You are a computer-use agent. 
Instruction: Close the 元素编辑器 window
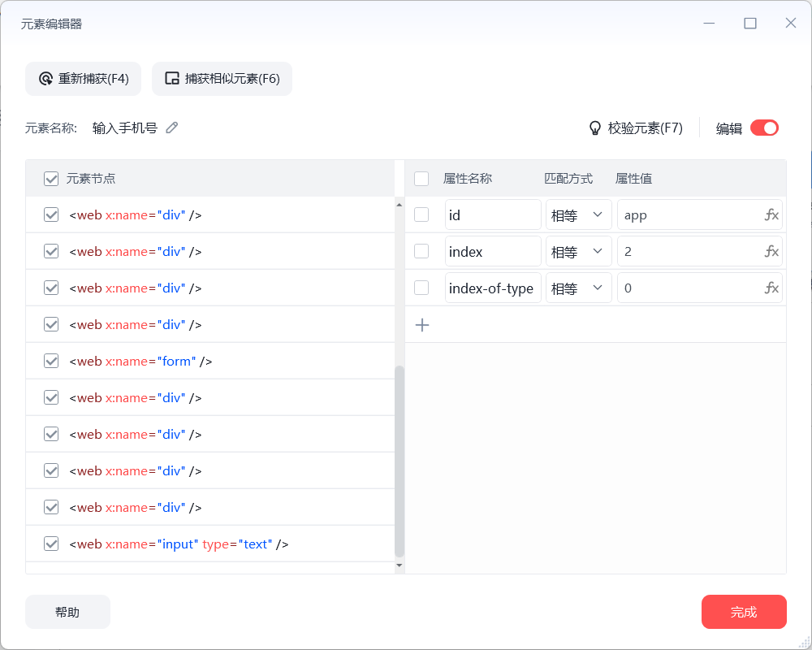click(790, 23)
